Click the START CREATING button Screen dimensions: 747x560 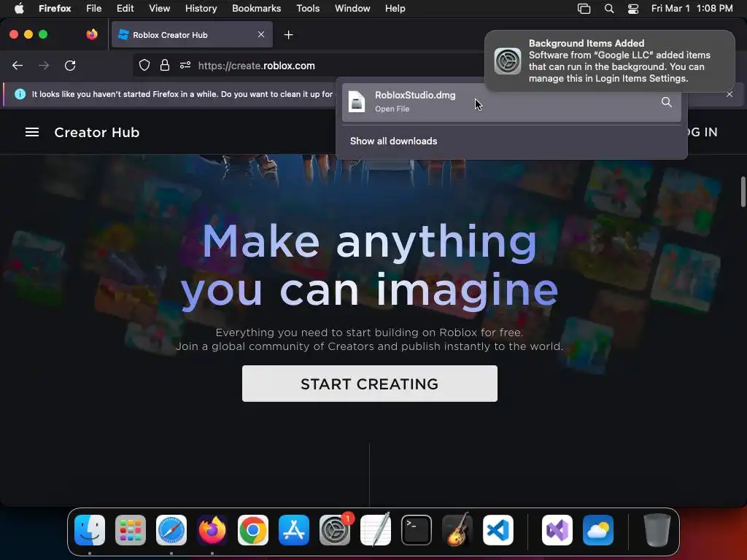[370, 384]
